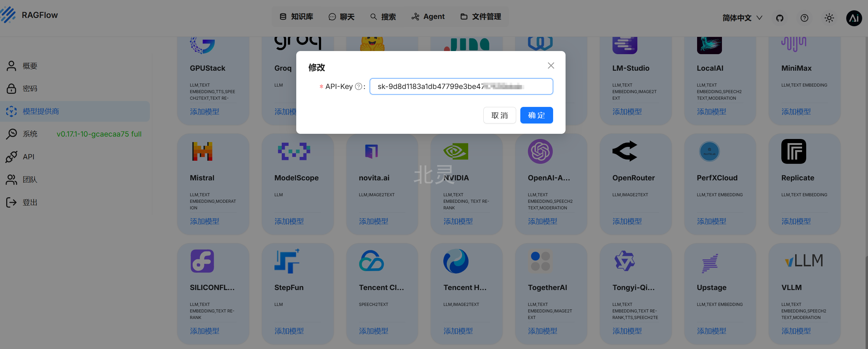Select 模型提供商 sidebar item
This screenshot has height=349, width=868.
(75, 111)
